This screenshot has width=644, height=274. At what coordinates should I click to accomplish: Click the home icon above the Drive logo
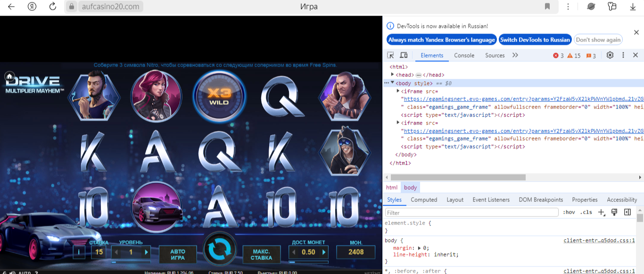(x=9, y=76)
